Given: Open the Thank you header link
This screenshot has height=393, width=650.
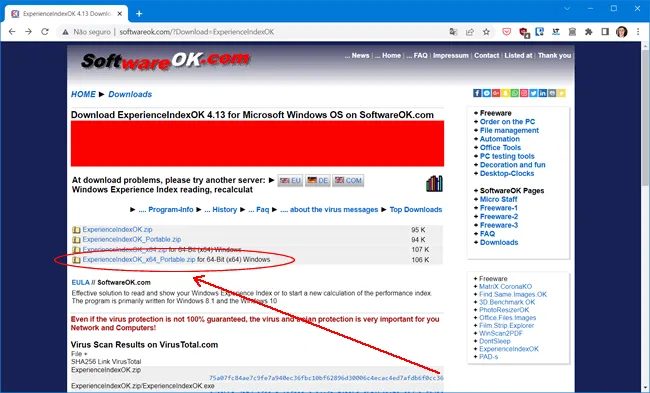Looking at the screenshot, I should pyautogui.click(x=554, y=56).
